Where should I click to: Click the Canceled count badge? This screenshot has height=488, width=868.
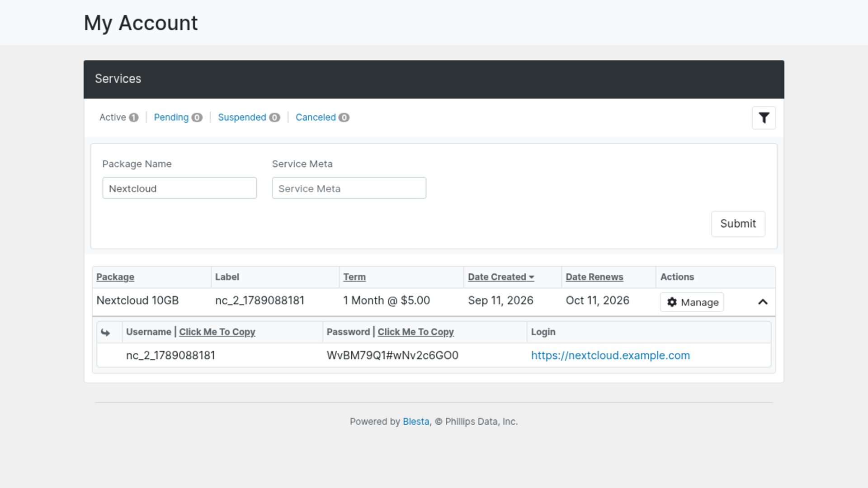point(344,117)
